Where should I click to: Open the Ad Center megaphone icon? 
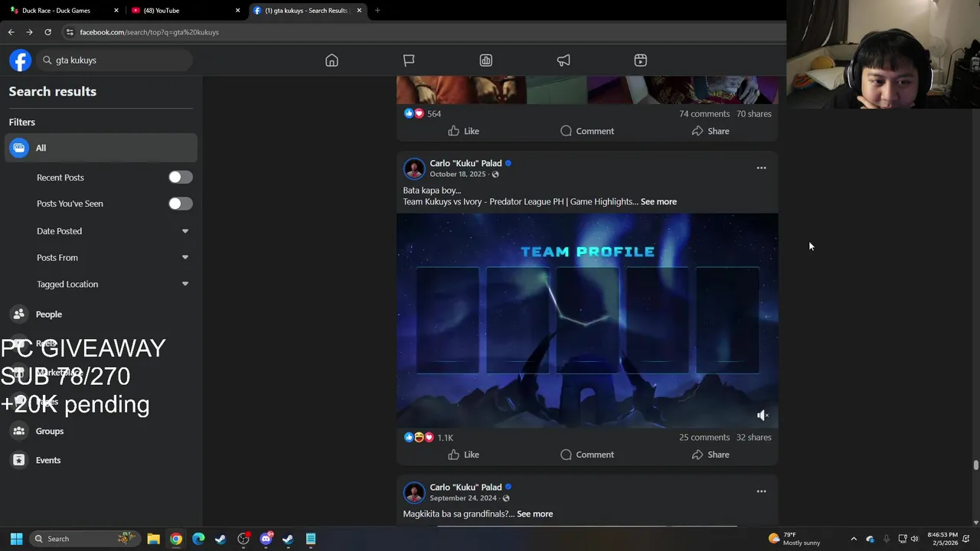(x=563, y=60)
